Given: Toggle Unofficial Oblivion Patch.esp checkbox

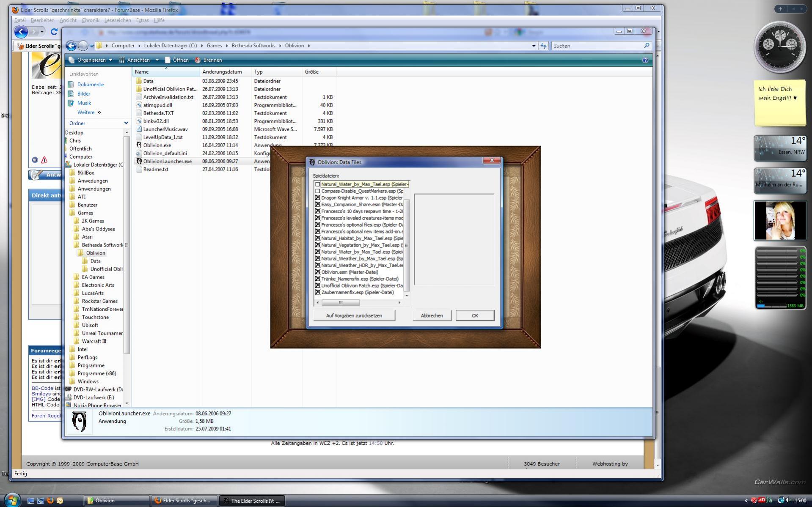Looking at the screenshot, I should tap(317, 286).
